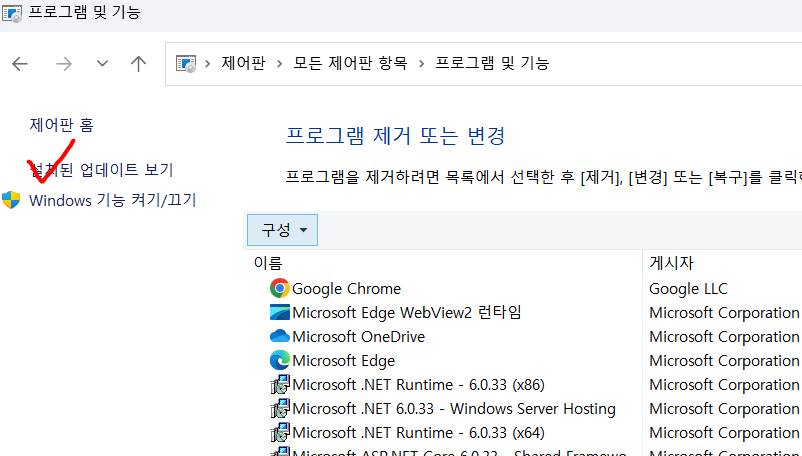Screen dimensions: 802x456
Task: Open 설치된 업데이트 보기 link
Action: pyautogui.click(x=101, y=169)
